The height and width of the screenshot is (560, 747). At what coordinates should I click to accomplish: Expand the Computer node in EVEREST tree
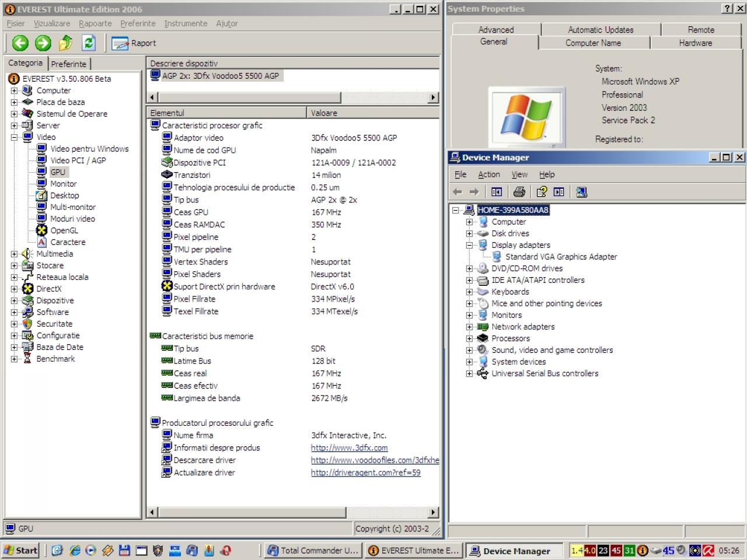14,90
